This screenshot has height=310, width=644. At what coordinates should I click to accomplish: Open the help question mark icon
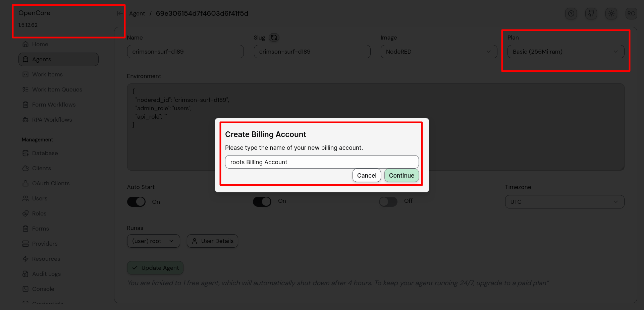pos(571,13)
